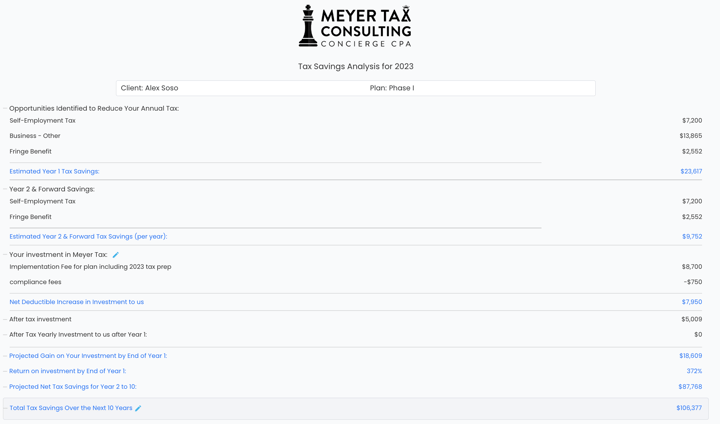This screenshot has width=720, height=424.
Task: Toggle the dash beside Projected Net Tax Savings
Action: click(x=5, y=387)
